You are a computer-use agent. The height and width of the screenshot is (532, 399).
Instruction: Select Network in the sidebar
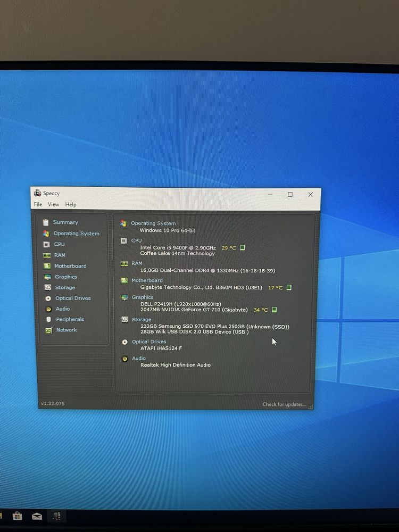[66, 330]
